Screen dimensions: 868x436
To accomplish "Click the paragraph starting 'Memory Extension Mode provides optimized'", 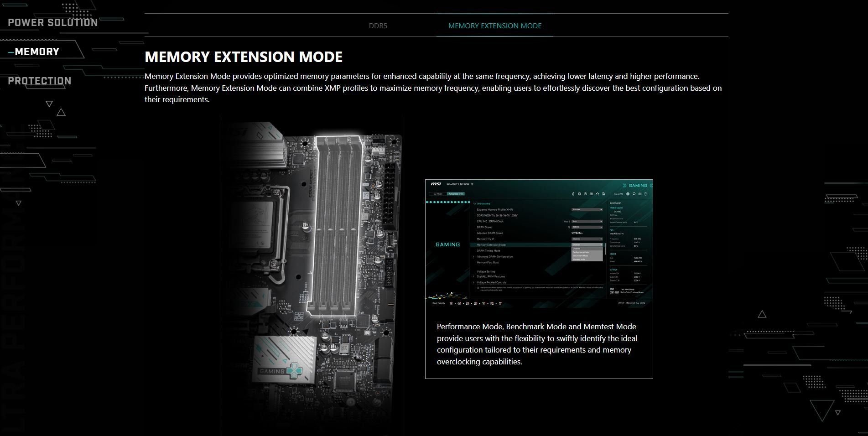I will click(433, 88).
